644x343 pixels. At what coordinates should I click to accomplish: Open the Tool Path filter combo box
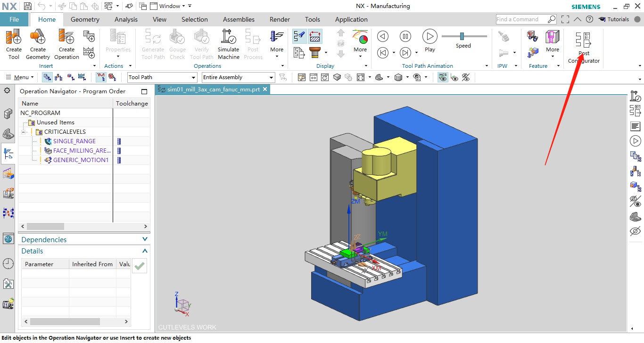[162, 77]
